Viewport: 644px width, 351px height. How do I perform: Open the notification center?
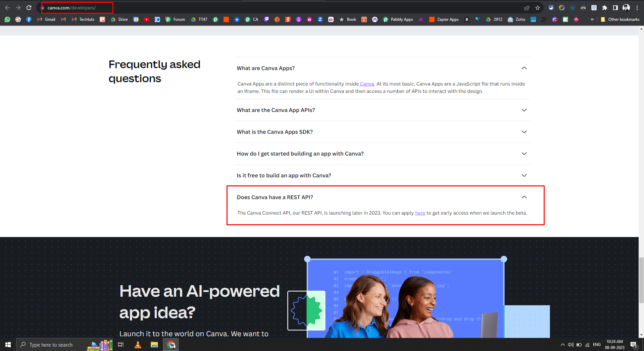(634, 345)
